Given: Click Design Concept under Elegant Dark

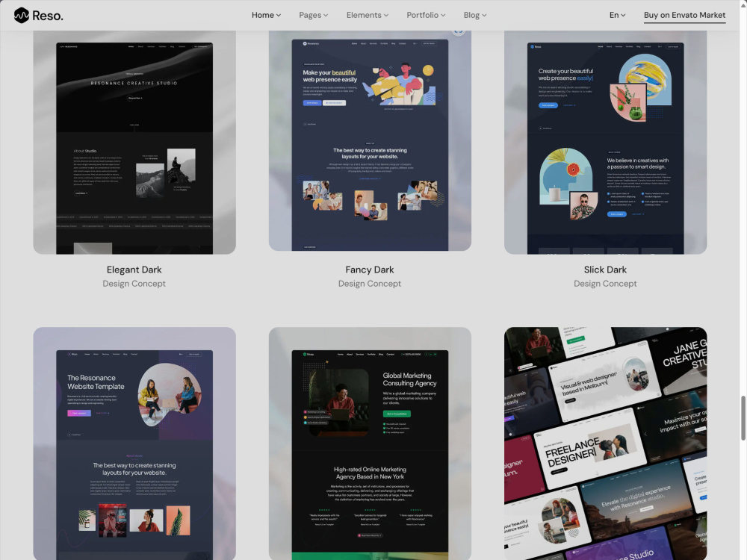Looking at the screenshot, I should [134, 283].
